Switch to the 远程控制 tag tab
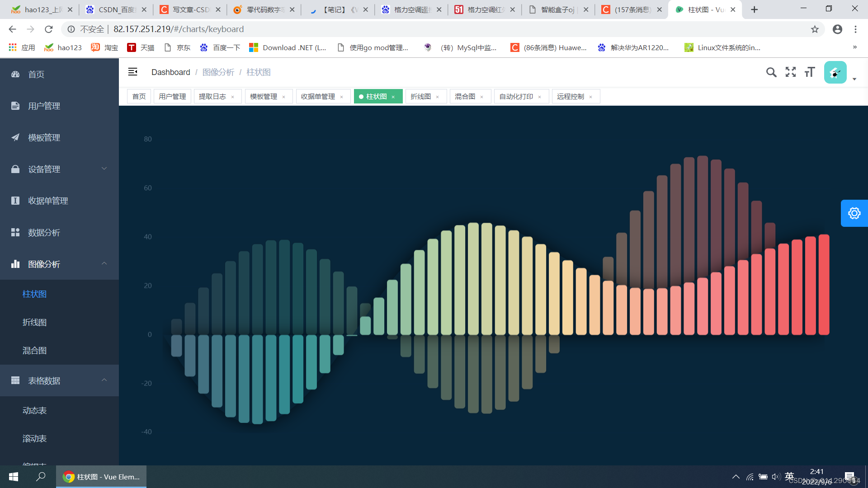This screenshot has height=488, width=868. click(570, 97)
